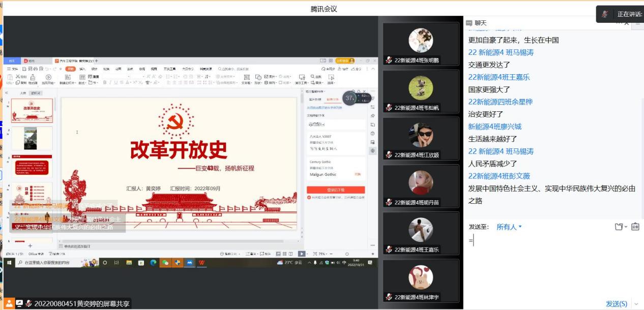Open the file send icon in chat
The width and height of the screenshot is (644, 310).
coord(619,227)
